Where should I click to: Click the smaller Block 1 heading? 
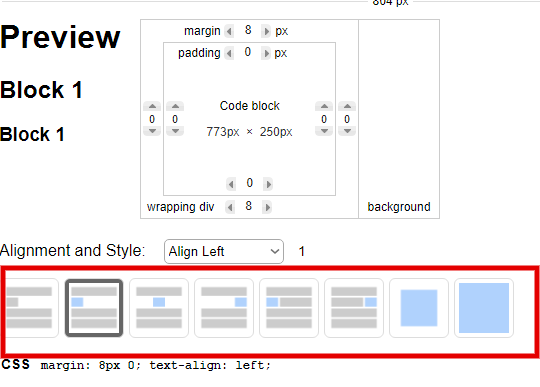[32, 134]
